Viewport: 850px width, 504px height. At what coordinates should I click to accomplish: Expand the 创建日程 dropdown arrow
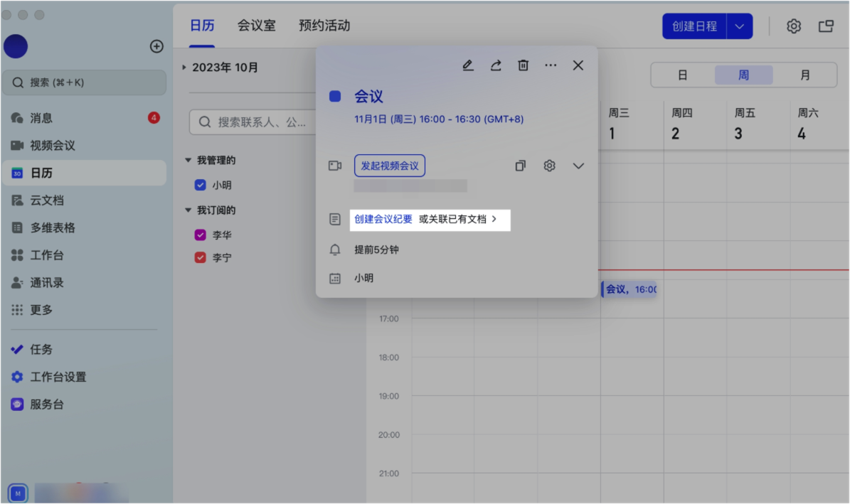pos(740,26)
